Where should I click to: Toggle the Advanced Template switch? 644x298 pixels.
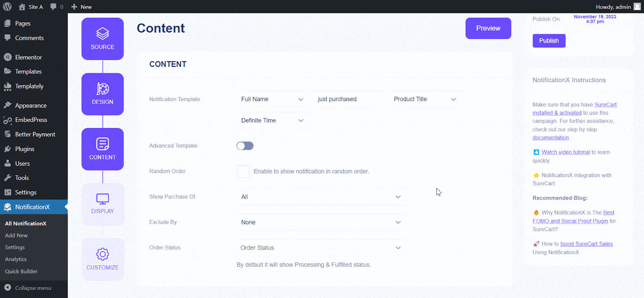click(x=245, y=146)
